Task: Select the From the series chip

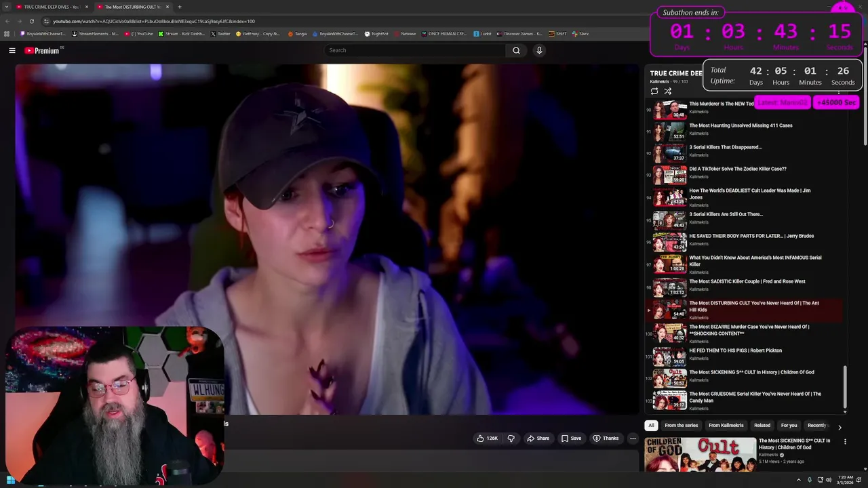Action: point(682,426)
